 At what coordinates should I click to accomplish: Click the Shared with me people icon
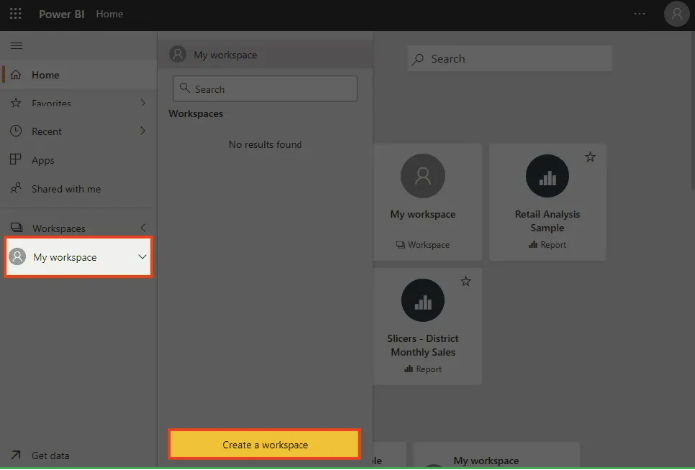pyautogui.click(x=16, y=188)
